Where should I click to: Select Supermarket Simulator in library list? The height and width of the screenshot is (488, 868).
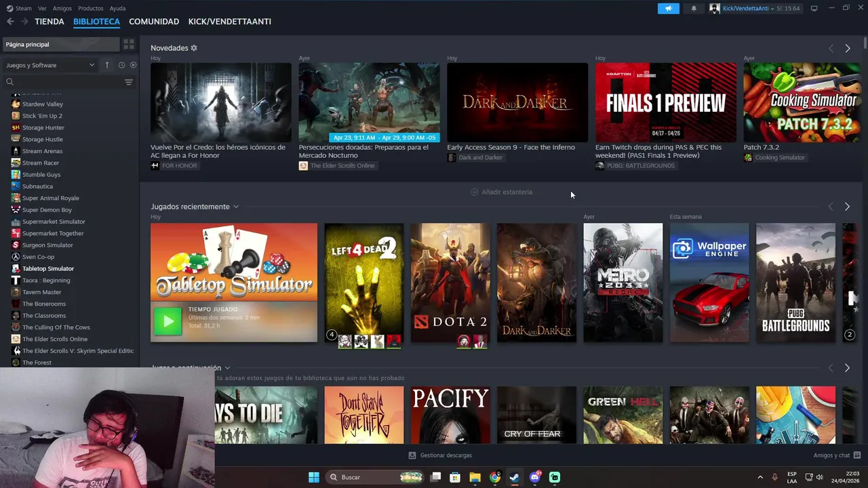coord(54,222)
